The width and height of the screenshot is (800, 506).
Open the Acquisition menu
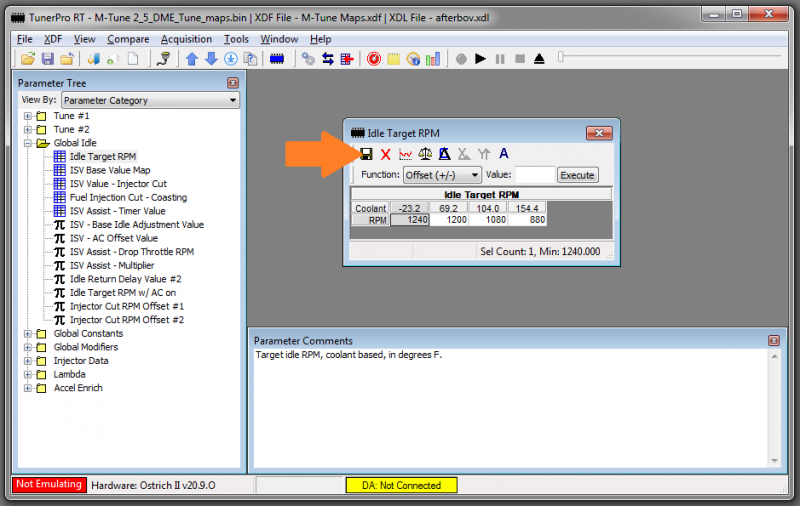[186, 39]
